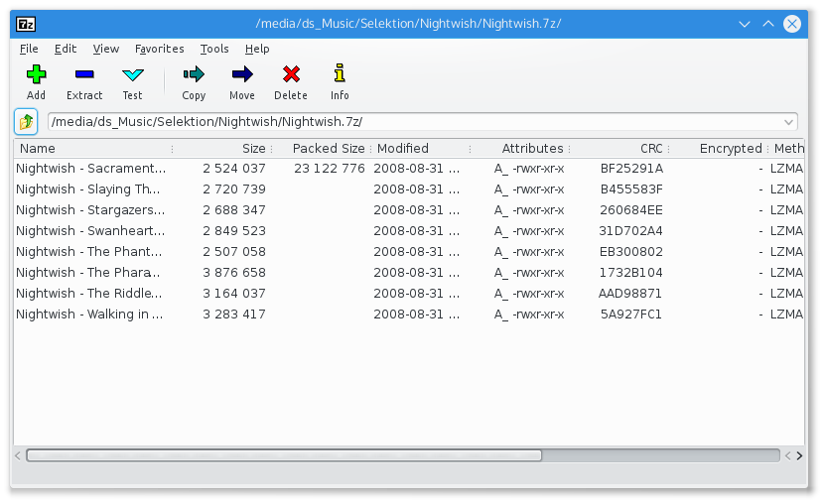Click CRC value 1732B104
The width and height of the screenshot is (824, 504).
pyautogui.click(x=631, y=273)
